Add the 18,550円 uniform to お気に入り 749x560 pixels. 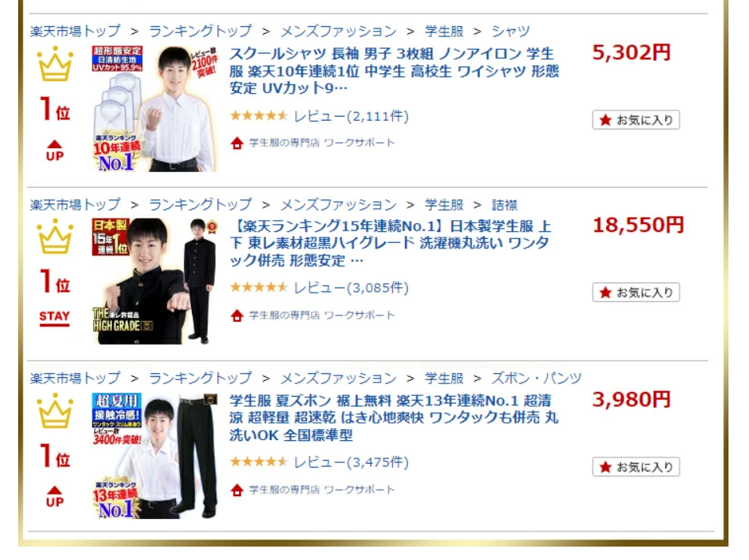pyautogui.click(x=636, y=292)
